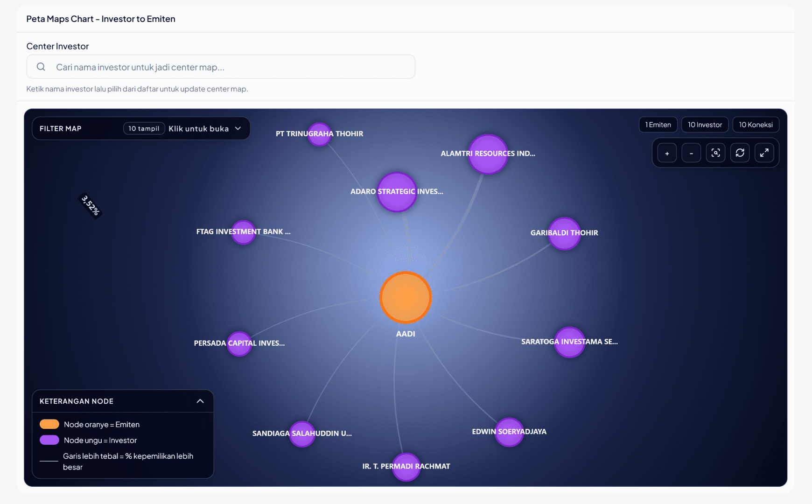Select the orange AADI emiten node
This screenshot has width=812, height=504.
click(x=406, y=297)
